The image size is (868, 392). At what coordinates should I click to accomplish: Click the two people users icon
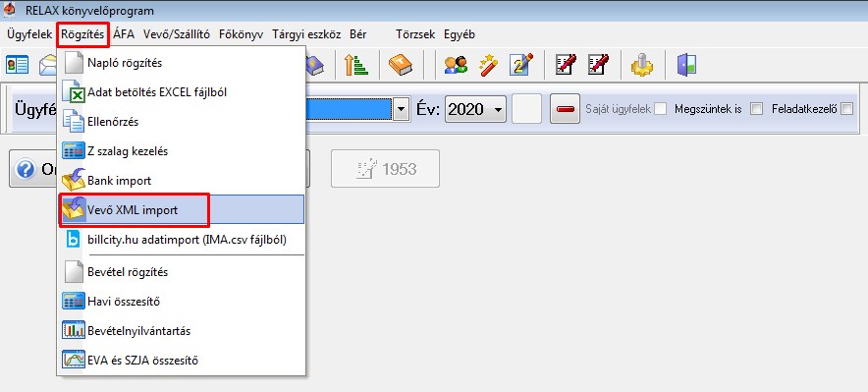tap(456, 65)
